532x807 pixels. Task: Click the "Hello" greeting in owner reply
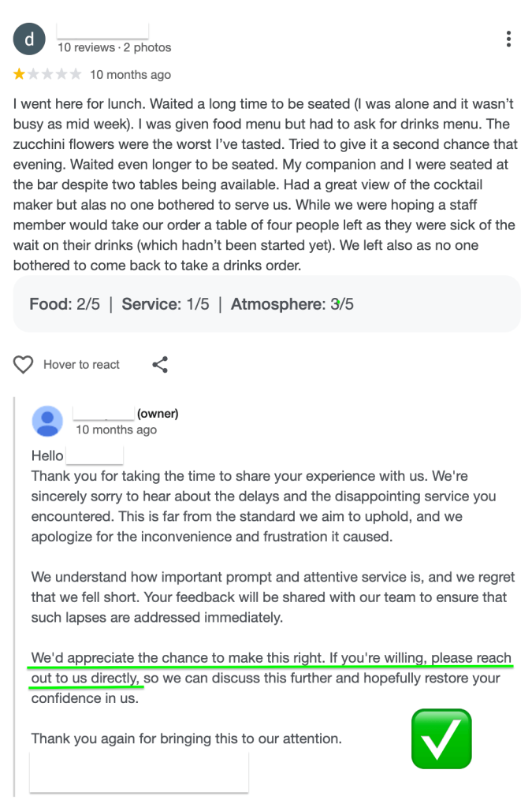(47, 456)
